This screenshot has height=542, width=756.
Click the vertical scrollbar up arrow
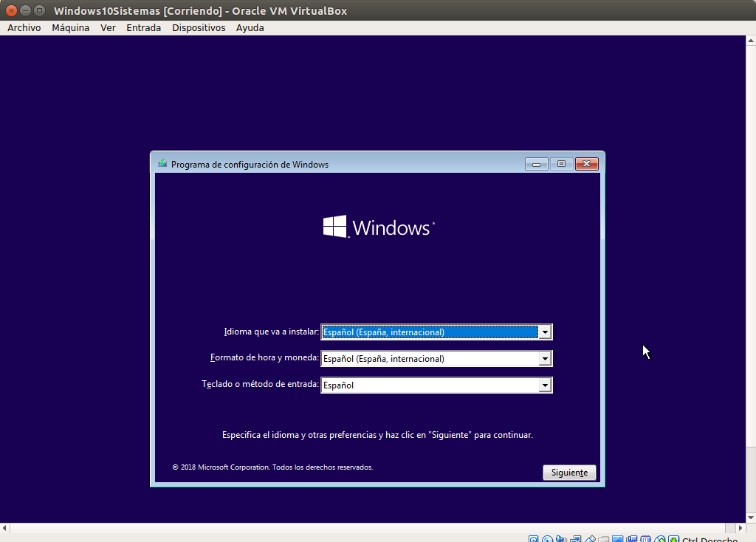click(751, 41)
